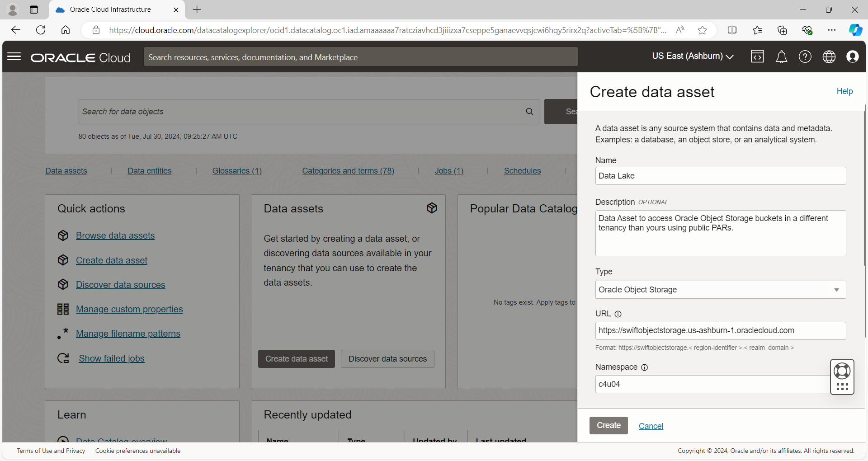Open browser split screen icon
Screen dimensions: 868x461
(732, 30)
